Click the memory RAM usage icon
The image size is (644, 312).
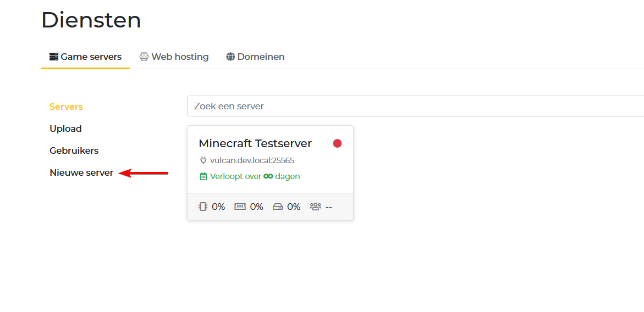(x=240, y=207)
